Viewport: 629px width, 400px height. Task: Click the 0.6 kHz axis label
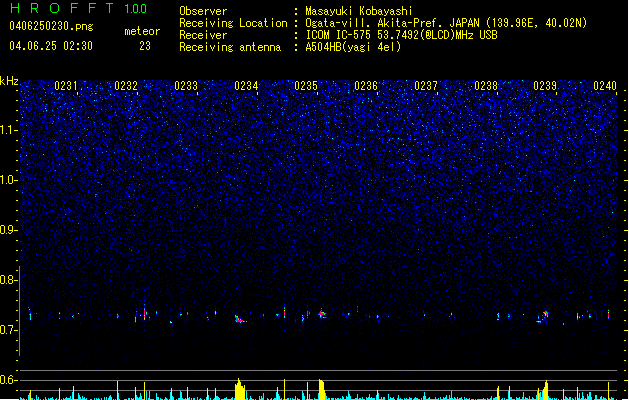[9, 380]
